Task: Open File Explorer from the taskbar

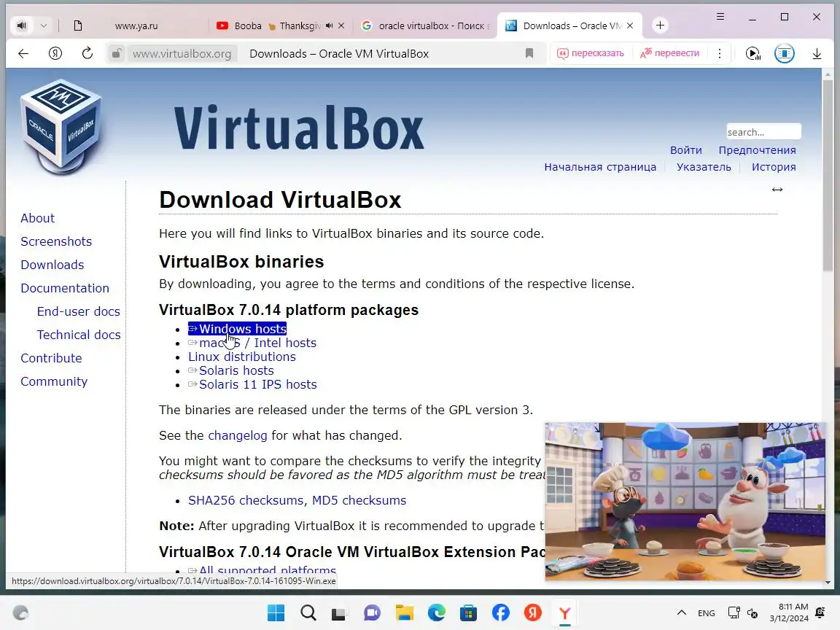Action: pos(405,612)
